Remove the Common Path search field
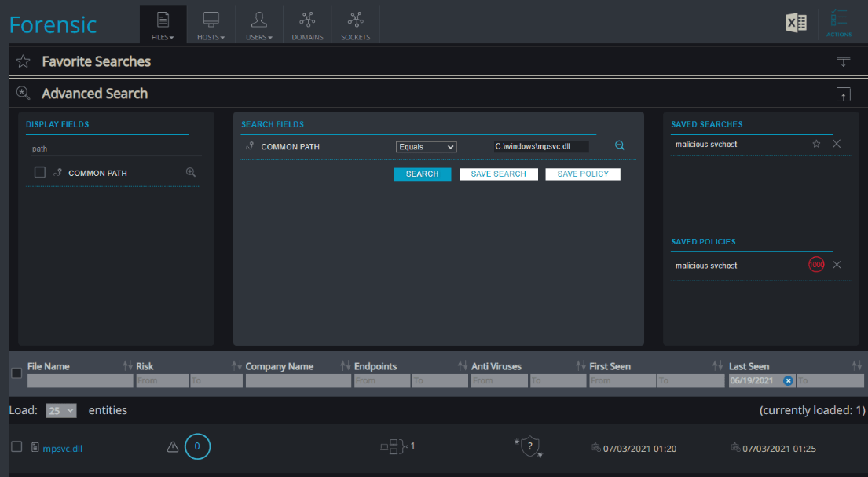This screenshot has width=868, height=477. click(620, 145)
